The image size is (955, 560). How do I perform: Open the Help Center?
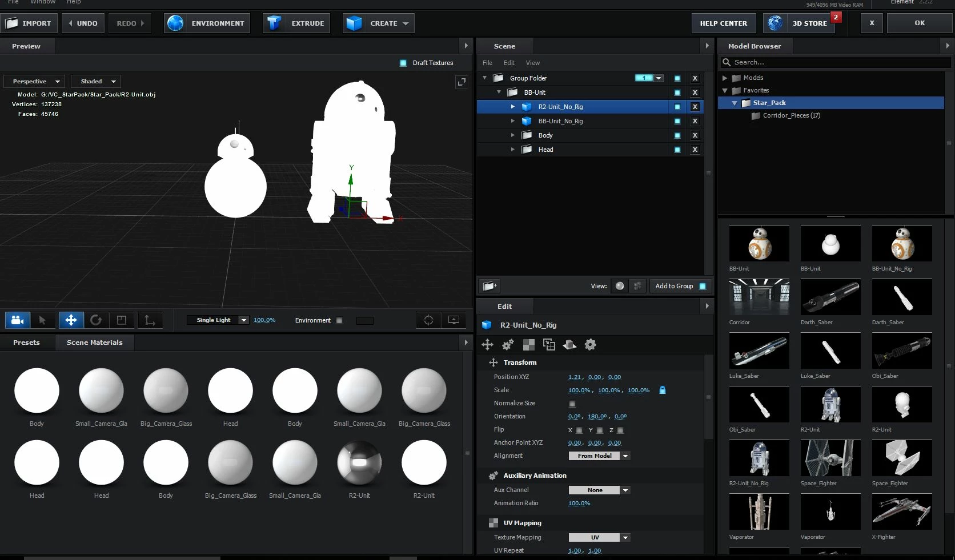724,23
